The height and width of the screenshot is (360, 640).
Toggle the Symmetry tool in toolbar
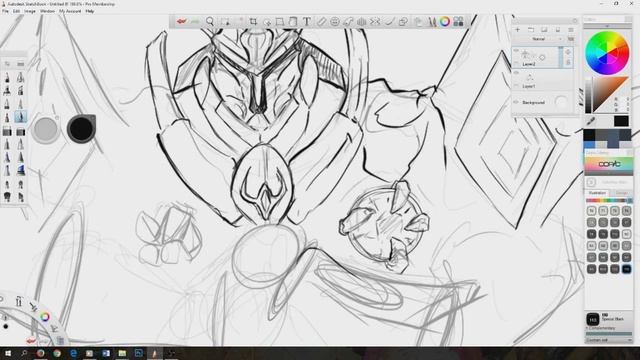(375, 22)
